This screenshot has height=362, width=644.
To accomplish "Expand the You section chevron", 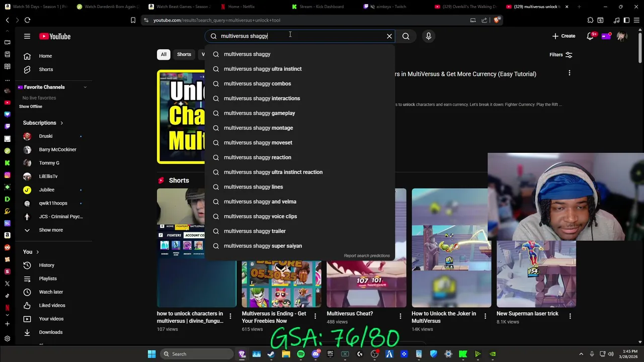I will (x=37, y=252).
